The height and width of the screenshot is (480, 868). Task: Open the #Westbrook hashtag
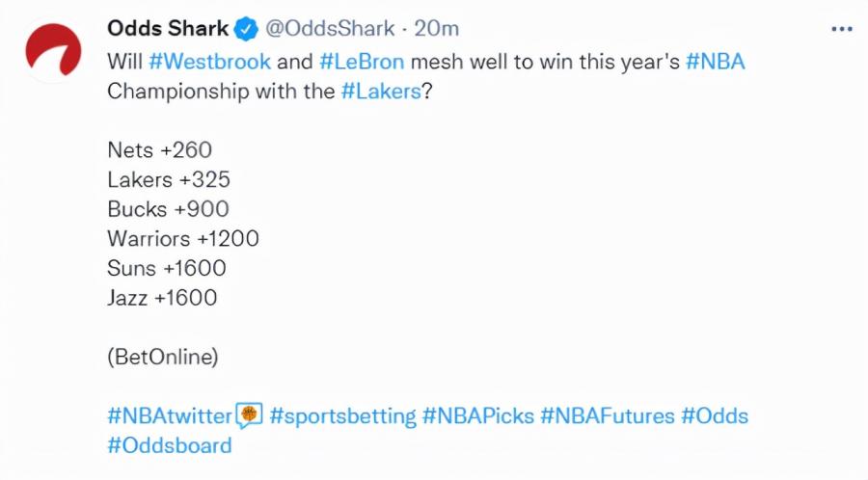210,62
